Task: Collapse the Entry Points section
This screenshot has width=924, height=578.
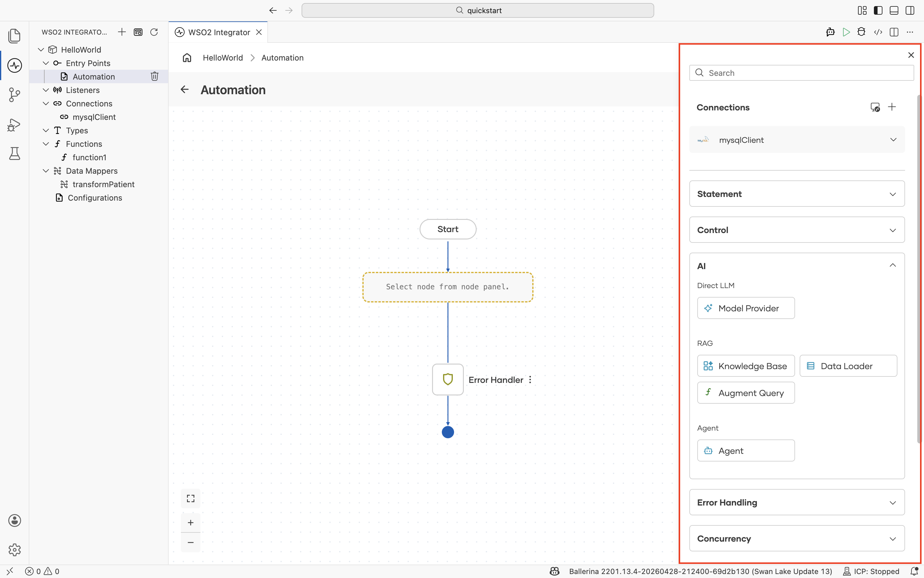Action: [46, 63]
